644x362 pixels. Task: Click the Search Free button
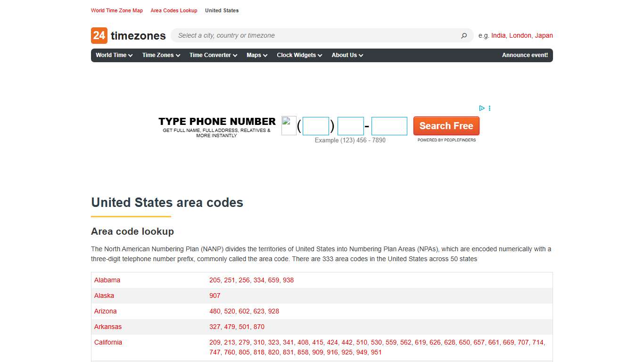[x=446, y=126]
